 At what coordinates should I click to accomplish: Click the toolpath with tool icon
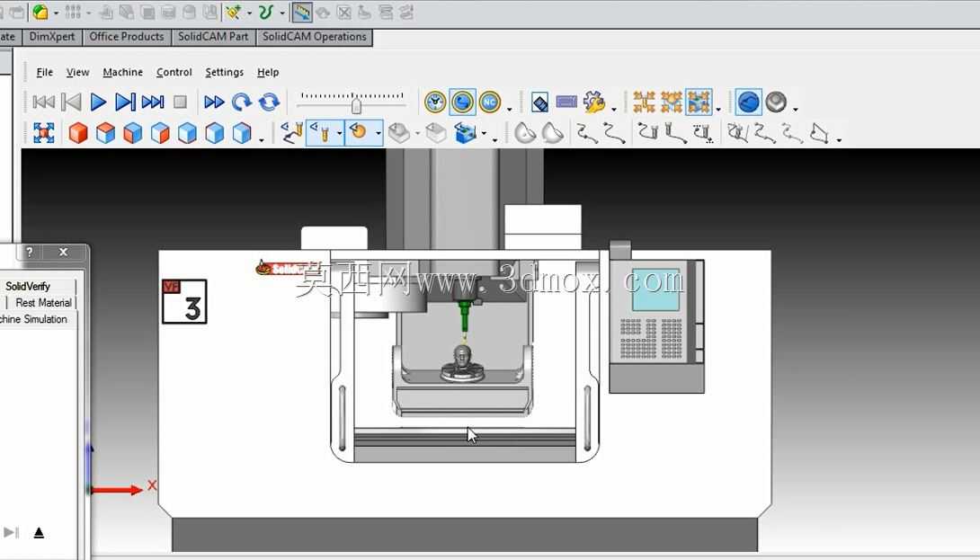click(x=292, y=133)
